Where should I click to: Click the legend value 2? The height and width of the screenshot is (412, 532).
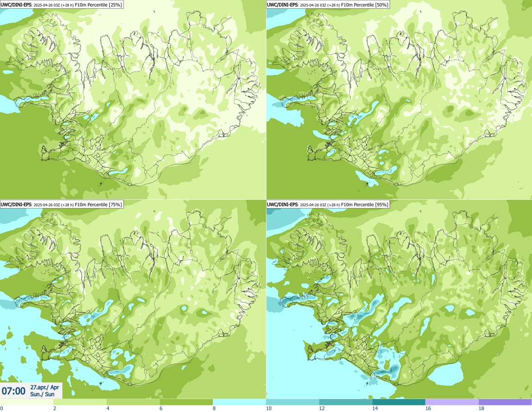click(x=55, y=408)
